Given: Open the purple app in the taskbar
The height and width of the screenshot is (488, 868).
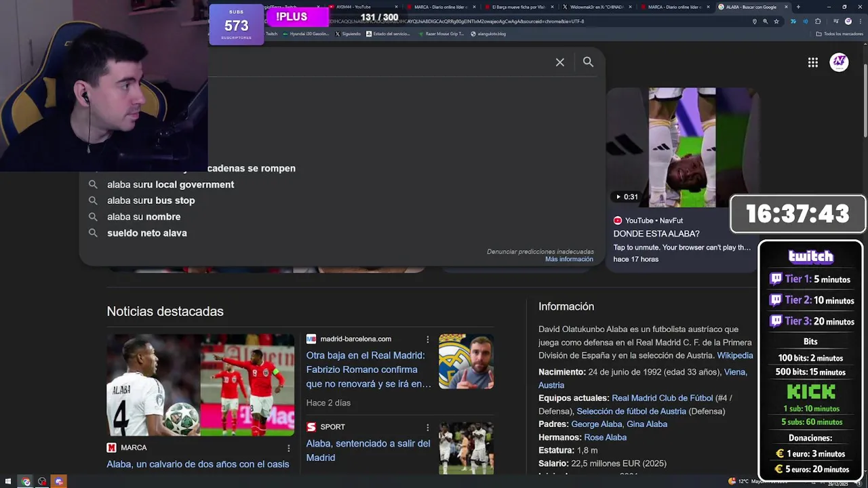Looking at the screenshot, I should 59,481.
